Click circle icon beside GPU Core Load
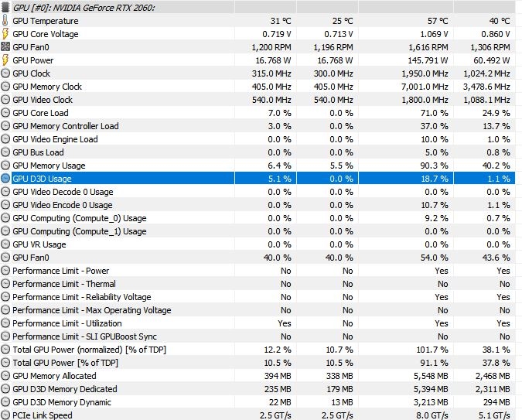 point(5,113)
